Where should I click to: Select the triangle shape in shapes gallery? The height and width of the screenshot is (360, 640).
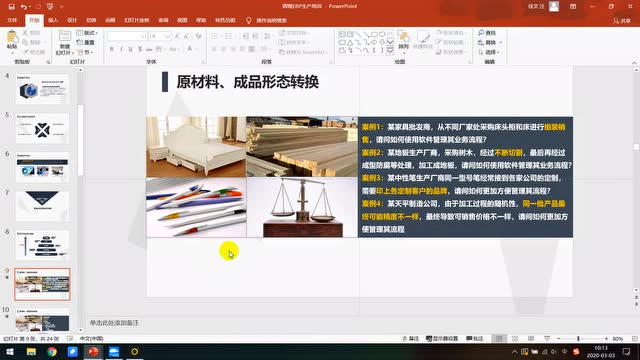pos(350,42)
